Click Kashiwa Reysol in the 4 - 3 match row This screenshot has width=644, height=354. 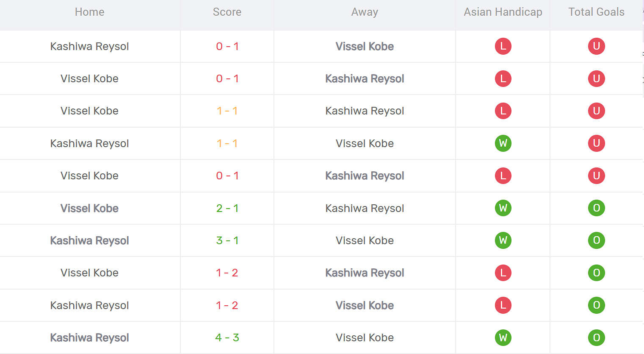pos(89,337)
